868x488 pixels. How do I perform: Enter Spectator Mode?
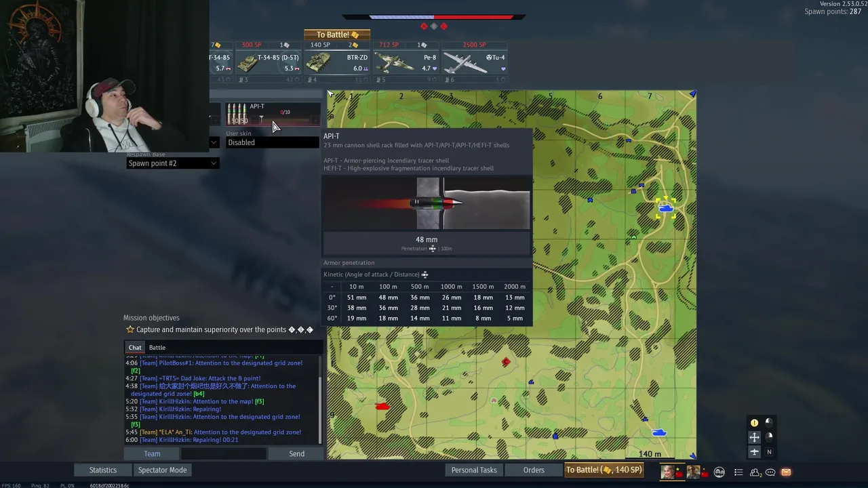coord(162,470)
